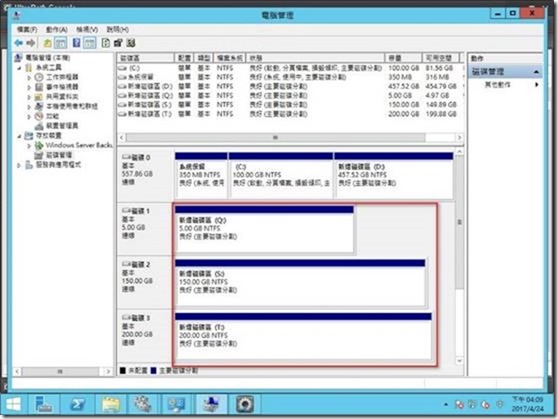Select the 共用資料夾 folder icon
558x419 pixels.
pyautogui.click(x=39, y=96)
